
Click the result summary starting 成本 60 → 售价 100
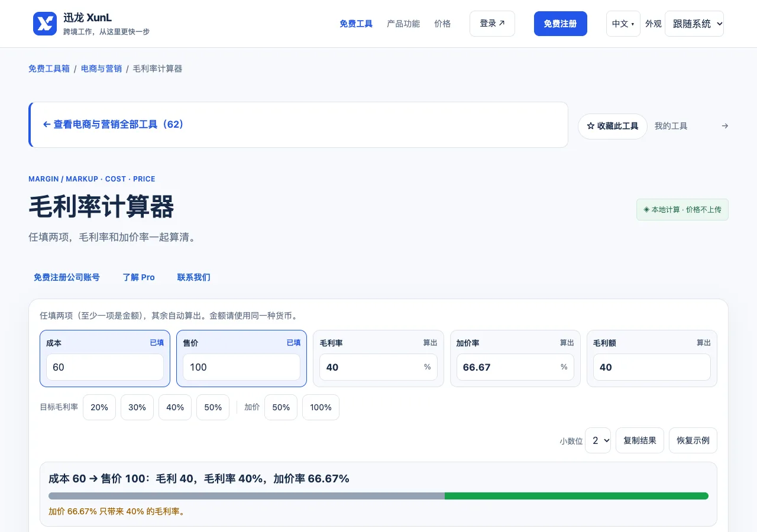(199, 479)
